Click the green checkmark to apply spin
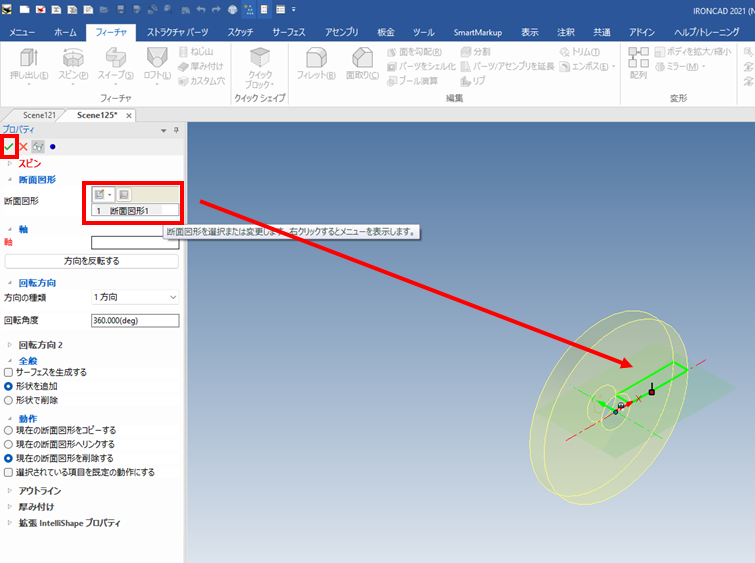755x563 pixels. [x=9, y=147]
